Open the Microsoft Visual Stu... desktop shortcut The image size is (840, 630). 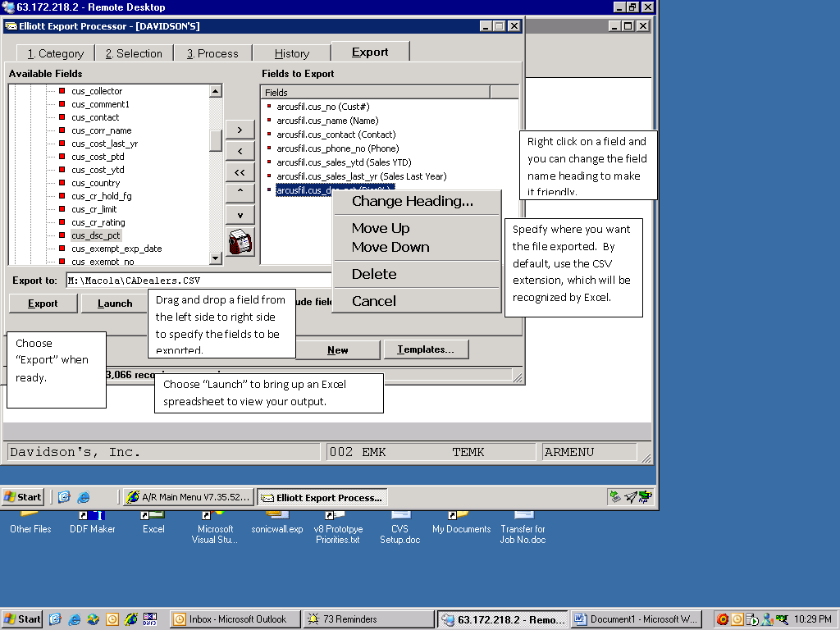coord(214,528)
